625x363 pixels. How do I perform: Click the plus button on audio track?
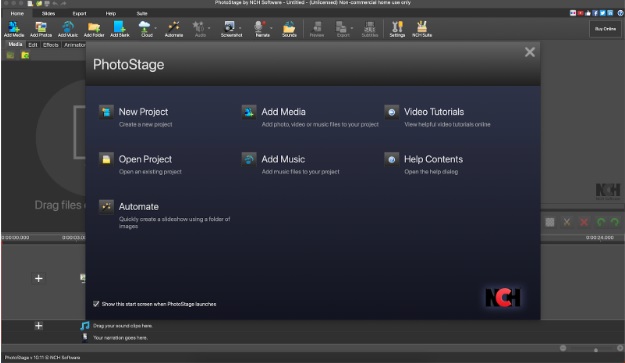[38, 326]
